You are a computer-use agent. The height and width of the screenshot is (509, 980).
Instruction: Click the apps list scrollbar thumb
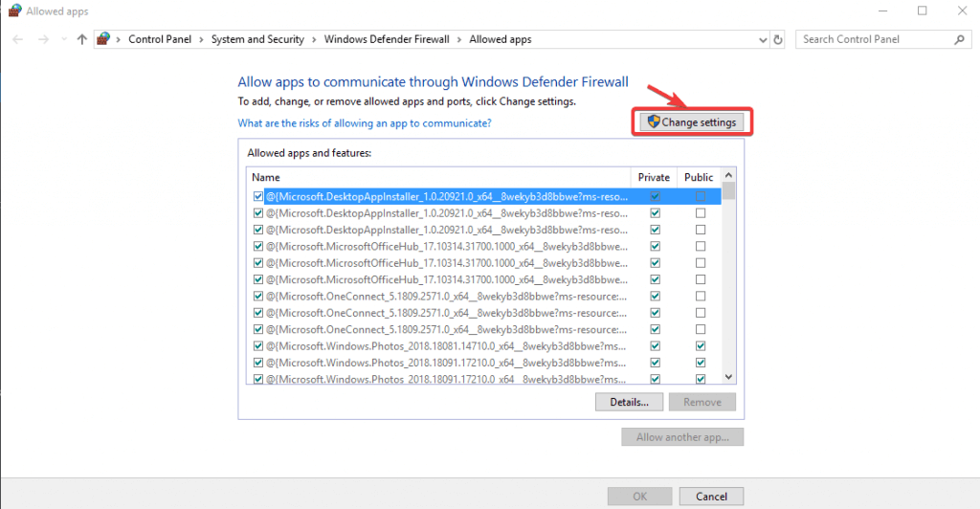click(x=728, y=191)
